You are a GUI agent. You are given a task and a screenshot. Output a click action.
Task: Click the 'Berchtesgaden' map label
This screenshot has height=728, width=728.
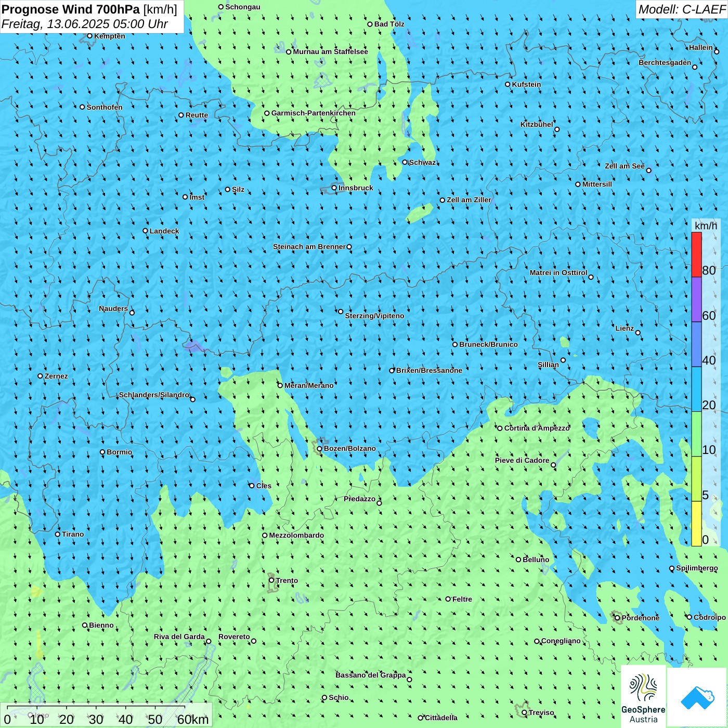tap(665, 62)
